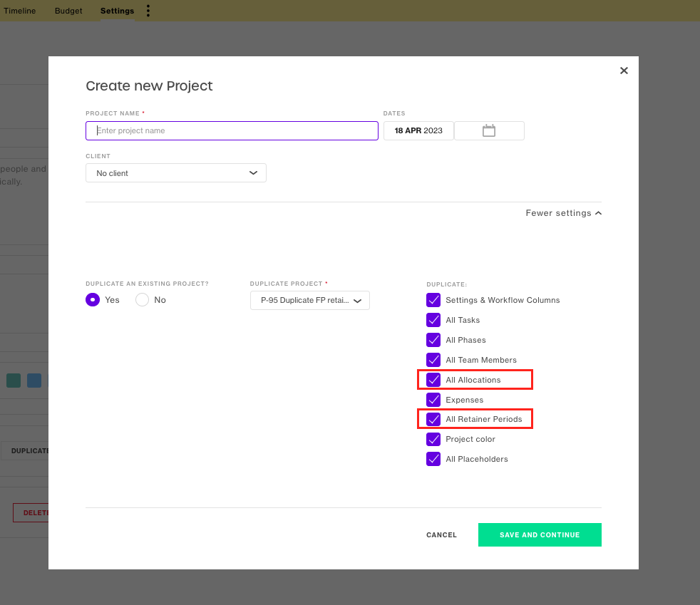Open the three-dot more options menu
Image resolution: width=700 pixels, height=605 pixels.
click(x=148, y=11)
